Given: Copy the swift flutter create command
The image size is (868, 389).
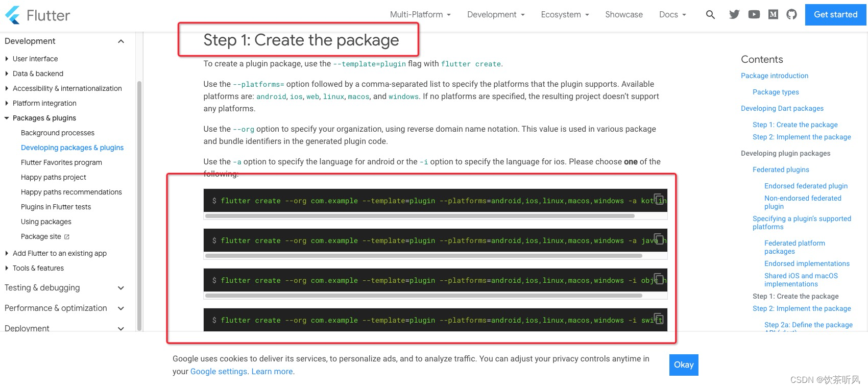Looking at the screenshot, I should tap(659, 319).
